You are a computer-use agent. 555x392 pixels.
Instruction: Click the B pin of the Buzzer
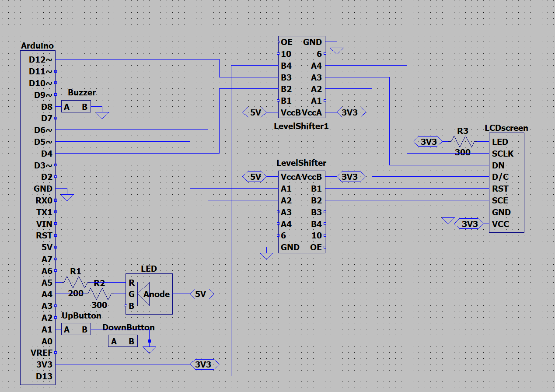pos(85,106)
